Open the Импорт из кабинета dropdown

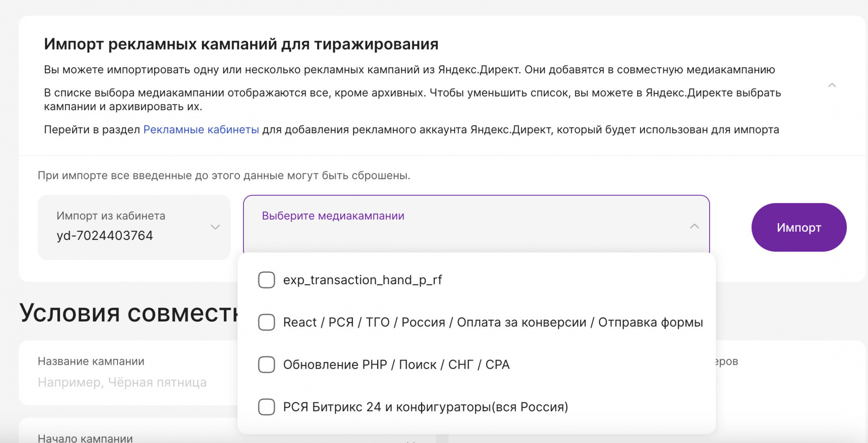pos(134,227)
